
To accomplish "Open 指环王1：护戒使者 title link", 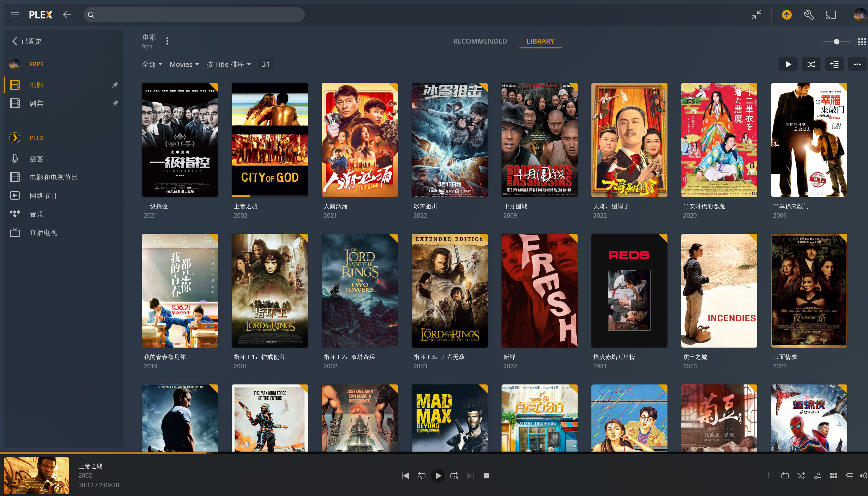I will [x=259, y=357].
